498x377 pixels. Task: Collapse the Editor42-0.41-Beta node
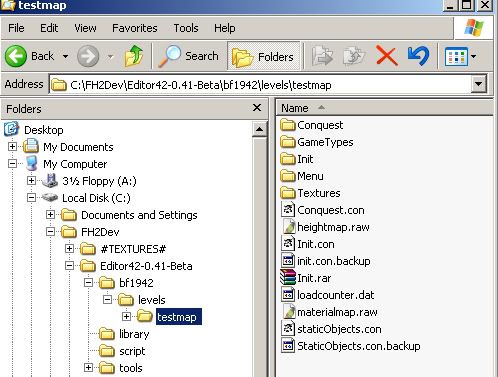69,265
